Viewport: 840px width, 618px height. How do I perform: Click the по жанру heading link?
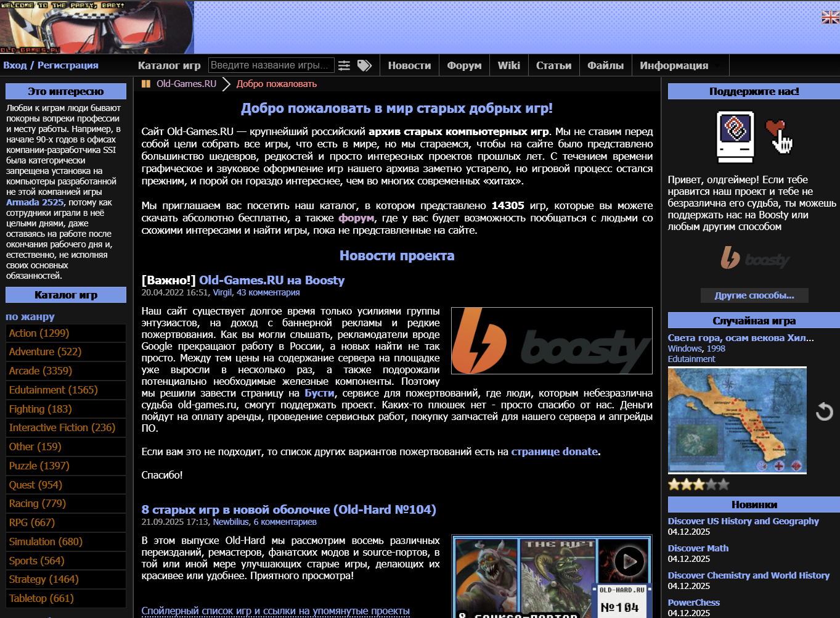[x=30, y=316]
